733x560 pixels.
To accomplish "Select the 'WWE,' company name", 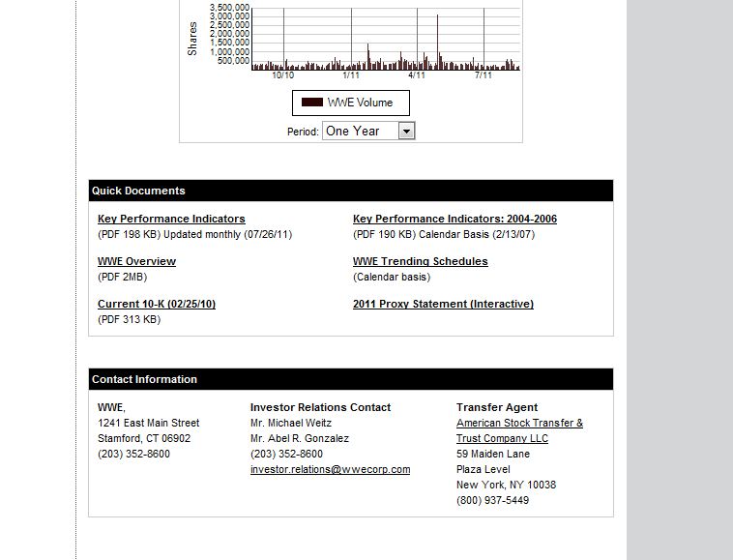I will 112,407.
